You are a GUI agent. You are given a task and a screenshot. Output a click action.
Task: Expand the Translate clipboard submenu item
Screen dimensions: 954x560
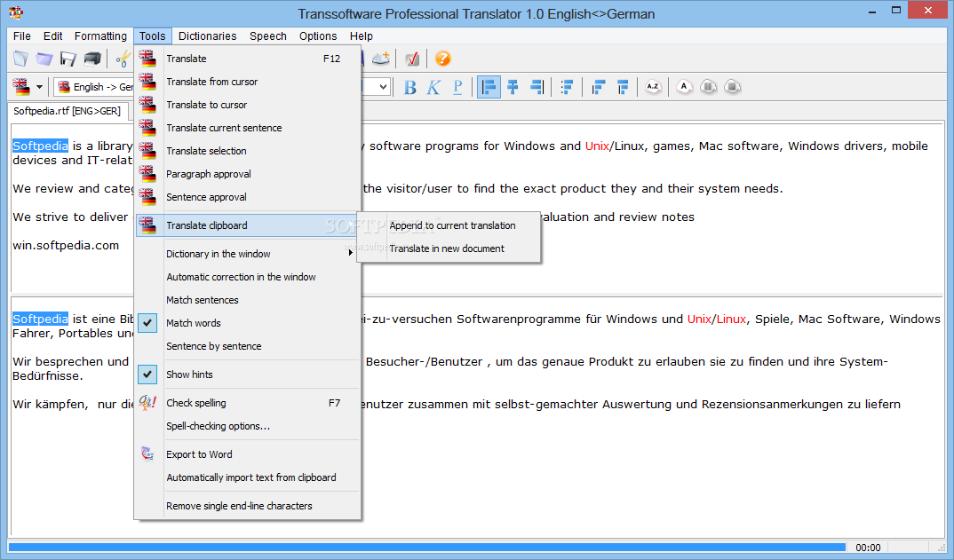248,225
